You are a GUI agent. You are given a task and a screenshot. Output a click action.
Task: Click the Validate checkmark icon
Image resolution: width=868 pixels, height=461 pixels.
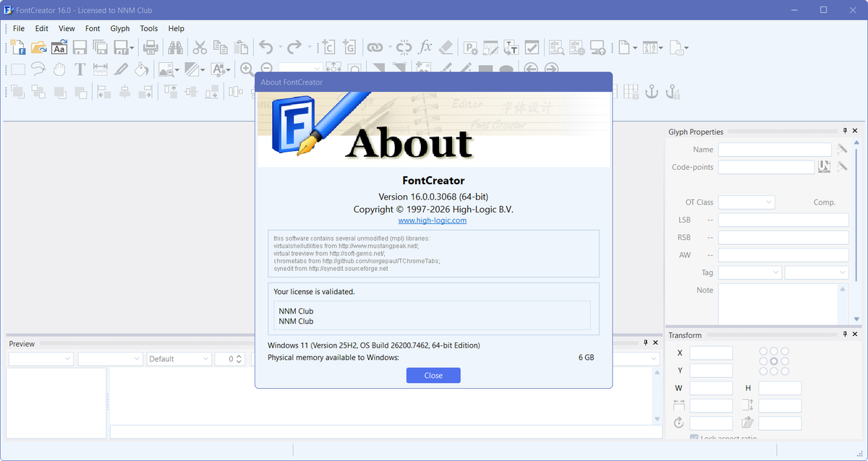[532, 48]
